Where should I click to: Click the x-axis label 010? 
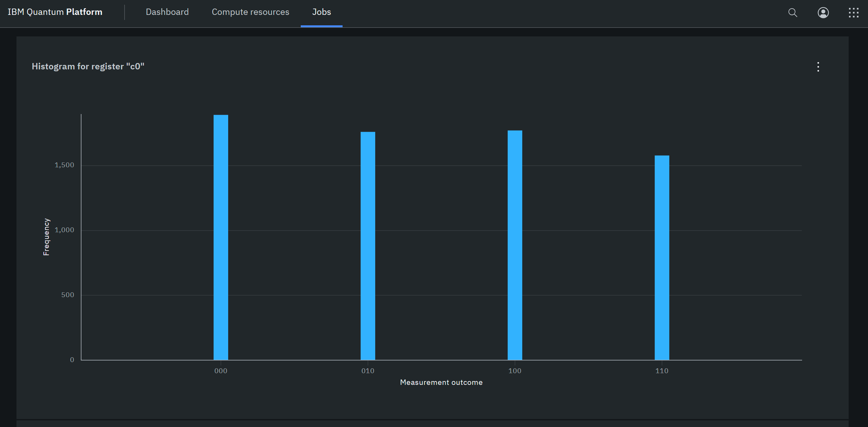point(368,371)
